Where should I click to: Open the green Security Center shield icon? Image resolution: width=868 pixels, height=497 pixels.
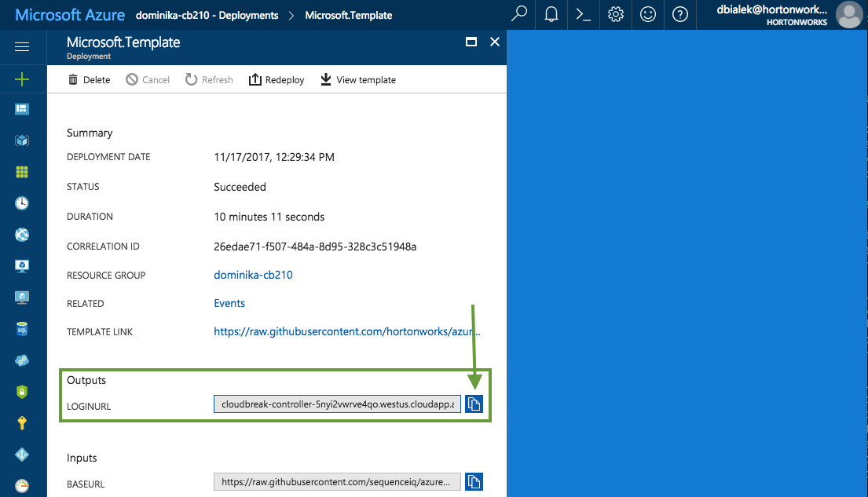point(22,392)
